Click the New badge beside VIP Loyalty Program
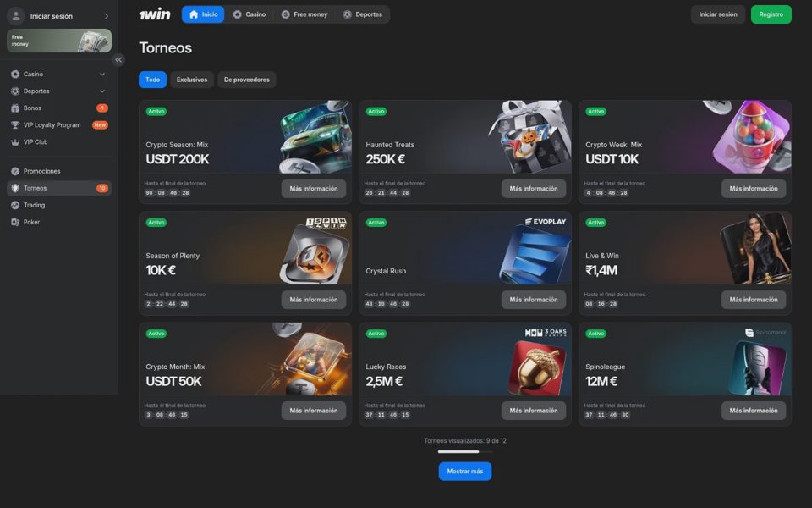 click(x=100, y=125)
